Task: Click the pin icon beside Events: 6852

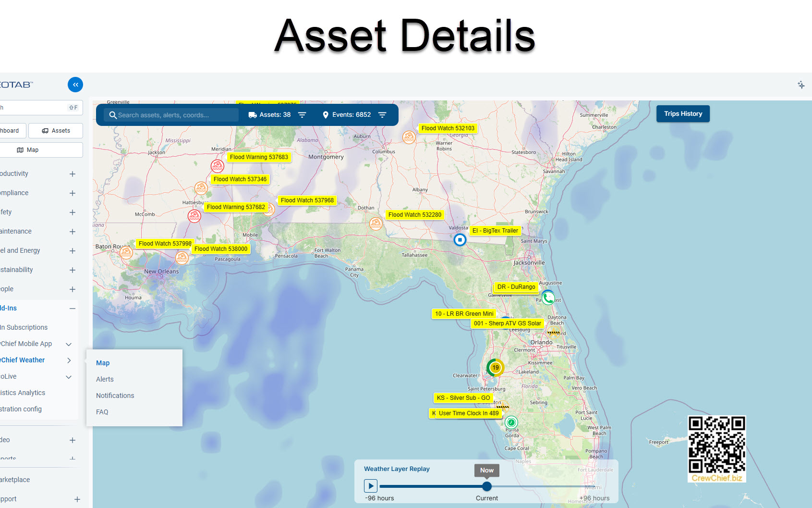Action: coord(326,115)
